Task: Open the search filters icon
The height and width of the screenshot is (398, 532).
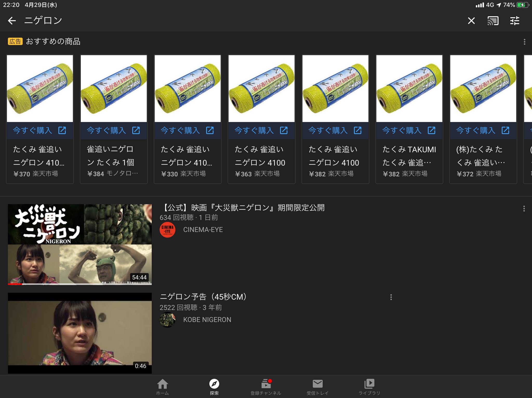Action: (515, 21)
